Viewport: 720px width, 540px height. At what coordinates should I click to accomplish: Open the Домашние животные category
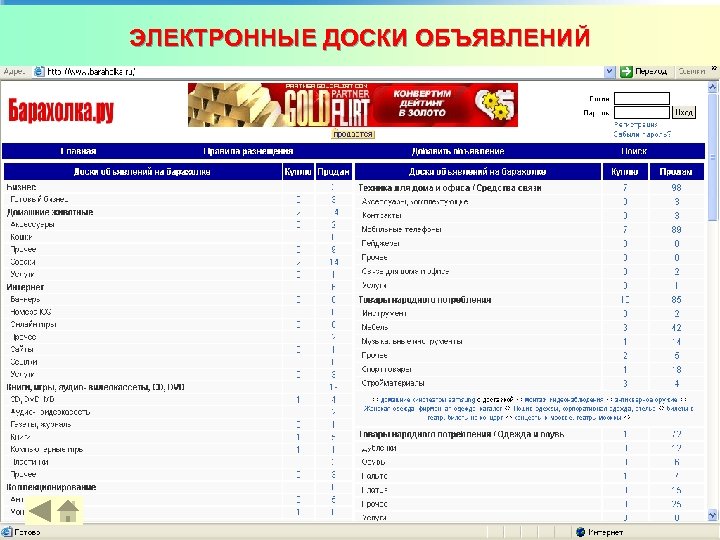pos(50,212)
